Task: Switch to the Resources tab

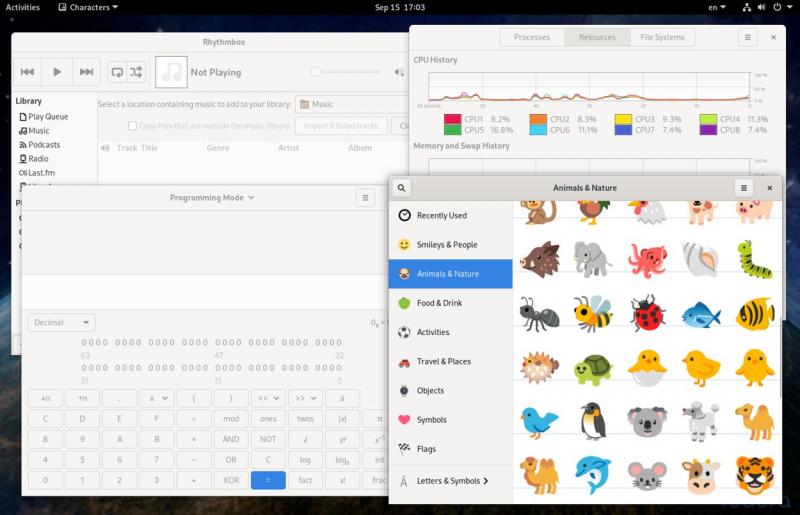Action: pos(597,37)
